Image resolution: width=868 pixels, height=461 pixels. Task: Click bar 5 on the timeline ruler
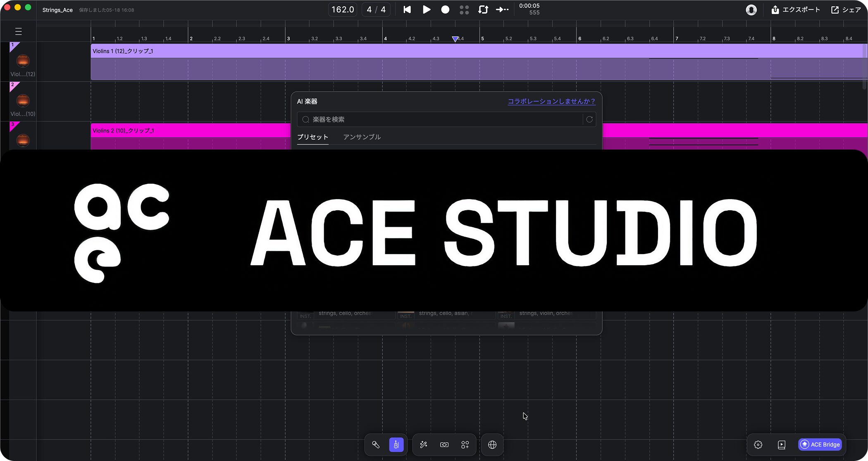[482, 38]
